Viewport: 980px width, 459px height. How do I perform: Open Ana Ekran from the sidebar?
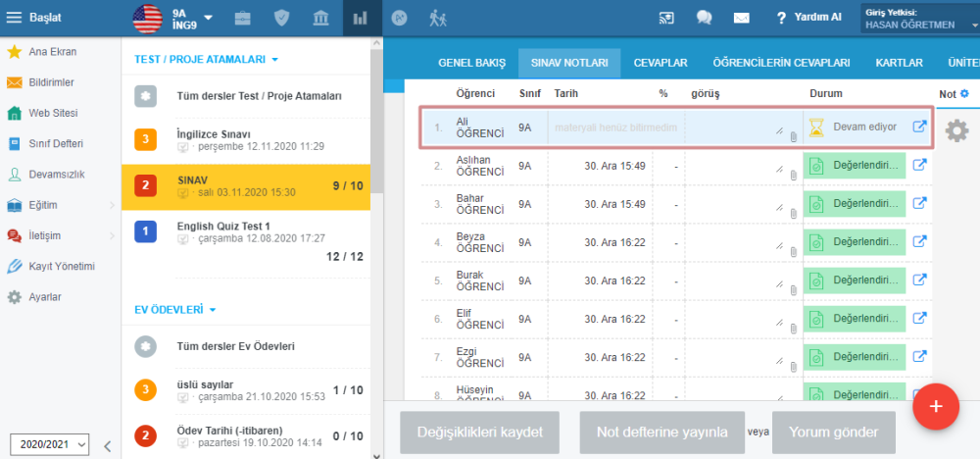pyautogui.click(x=53, y=52)
